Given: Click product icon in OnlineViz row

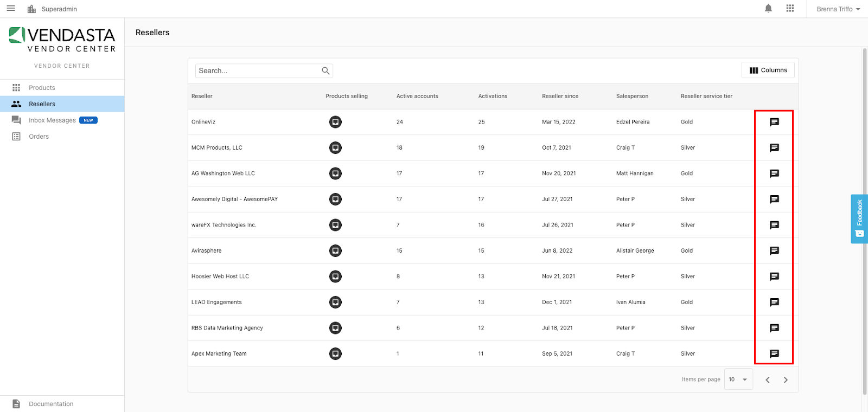Looking at the screenshot, I should [x=336, y=122].
